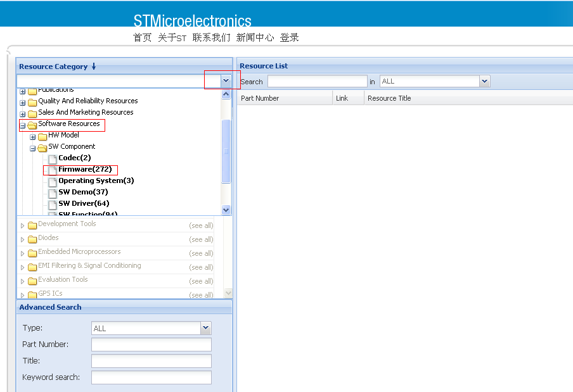573x392 pixels.
Task: Click the SW Demo(37) document icon
Action: click(x=53, y=193)
